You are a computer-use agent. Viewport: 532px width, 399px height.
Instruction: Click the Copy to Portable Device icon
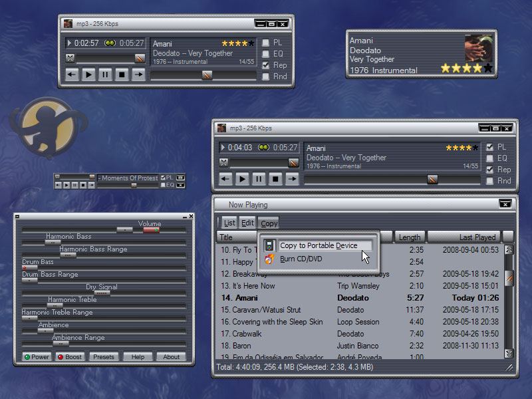[269, 245]
